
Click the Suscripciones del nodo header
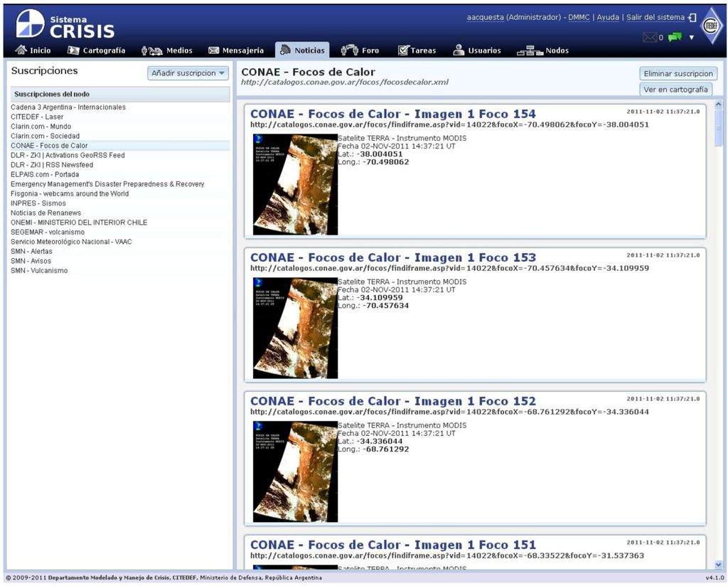click(x=120, y=95)
